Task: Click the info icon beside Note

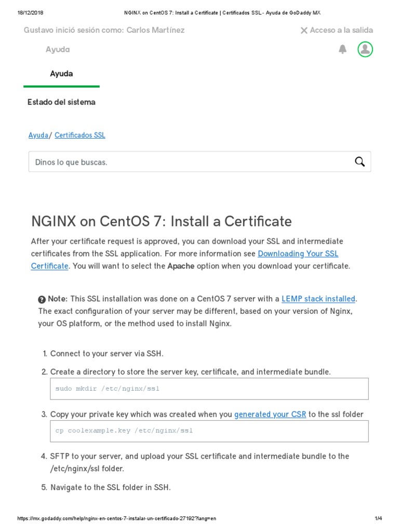Action: point(42,299)
